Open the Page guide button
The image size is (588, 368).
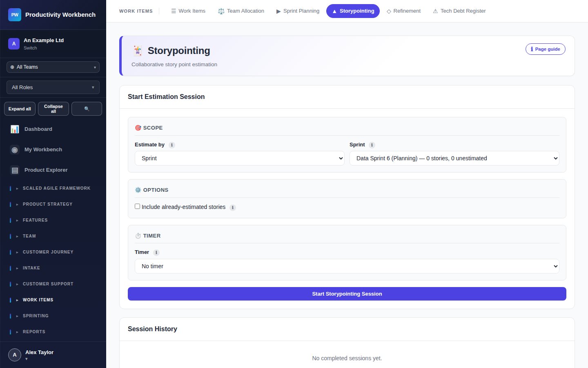coord(546,49)
